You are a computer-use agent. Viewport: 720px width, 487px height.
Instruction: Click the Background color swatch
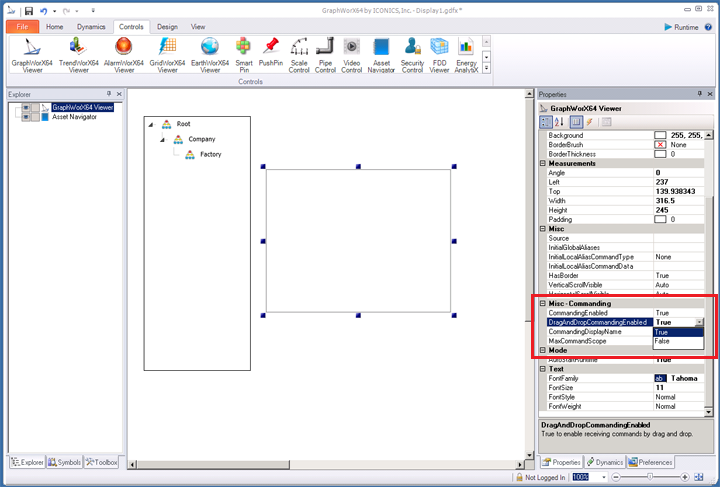point(660,134)
